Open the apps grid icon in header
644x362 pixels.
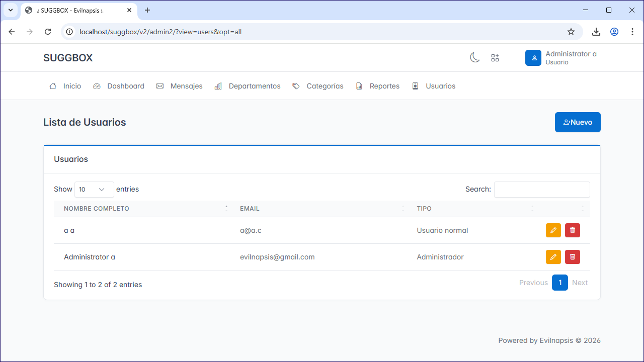pyautogui.click(x=495, y=58)
